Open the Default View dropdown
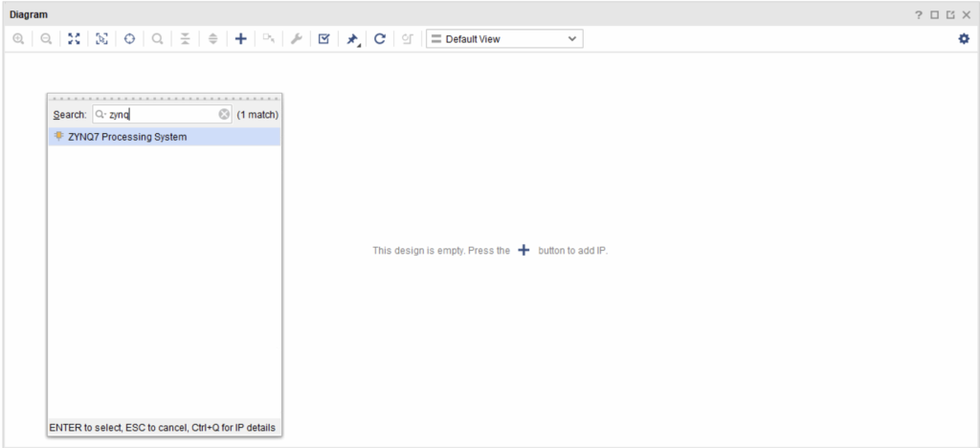This screenshot has height=448, width=980. tap(503, 39)
